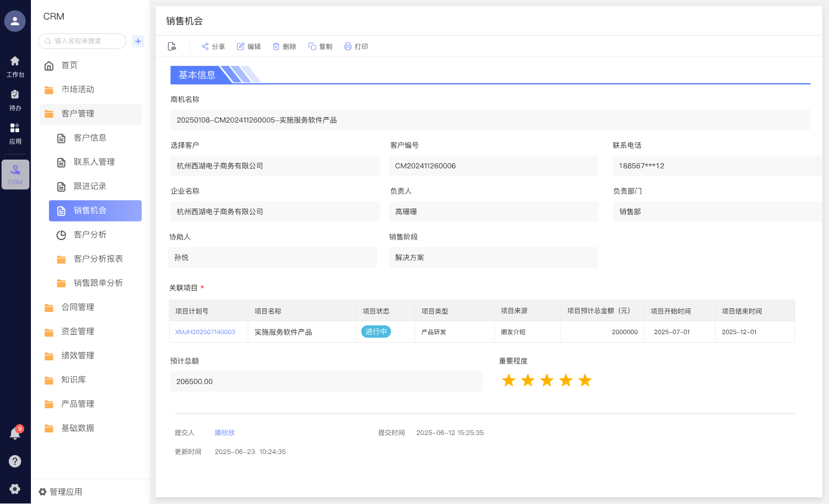Click the name search input field
The width and height of the screenshot is (829, 504).
click(81, 41)
